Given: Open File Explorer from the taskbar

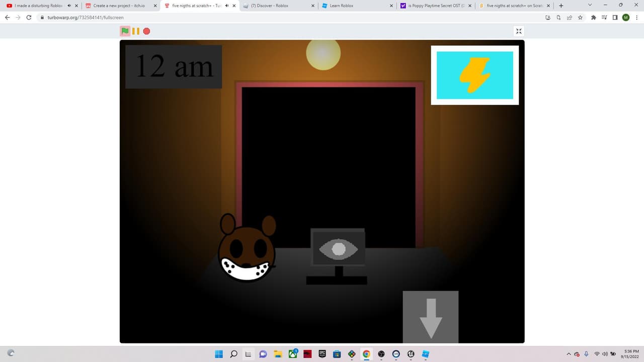Looking at the screenshot, I should point(277,354).
